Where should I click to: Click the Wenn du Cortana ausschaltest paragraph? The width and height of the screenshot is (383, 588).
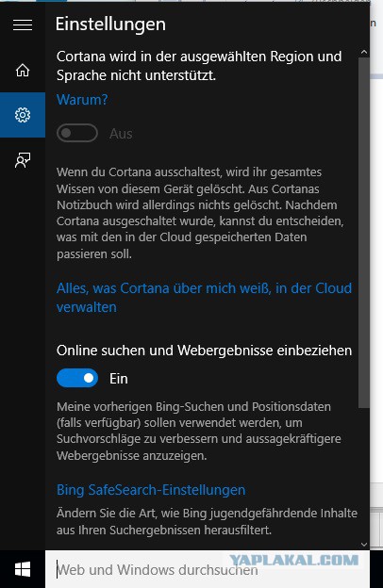coord(200,213)
